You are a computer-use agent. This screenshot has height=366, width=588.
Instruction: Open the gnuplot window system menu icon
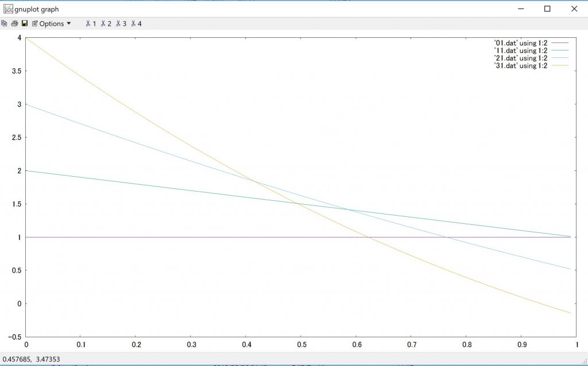coord(7,9)
